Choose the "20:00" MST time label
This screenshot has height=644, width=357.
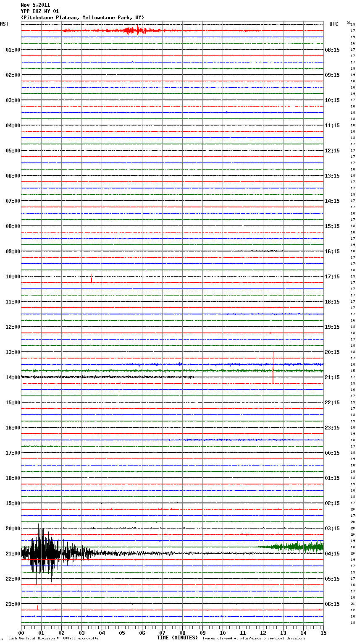tap(13, 529)
